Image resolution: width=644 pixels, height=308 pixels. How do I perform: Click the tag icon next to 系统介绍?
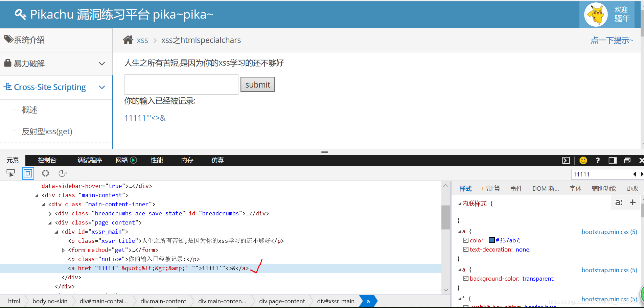pos(9,39)
